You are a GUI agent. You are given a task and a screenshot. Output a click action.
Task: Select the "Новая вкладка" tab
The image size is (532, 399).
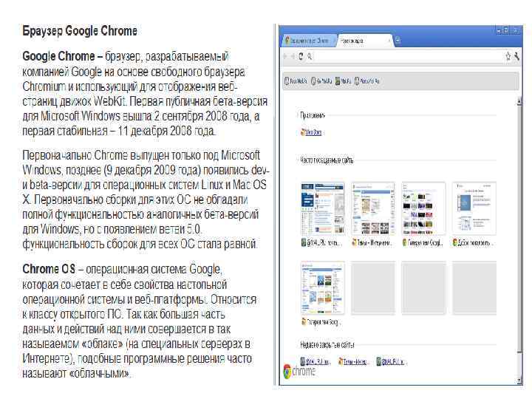pyautogui.click(x=365, y=41)
